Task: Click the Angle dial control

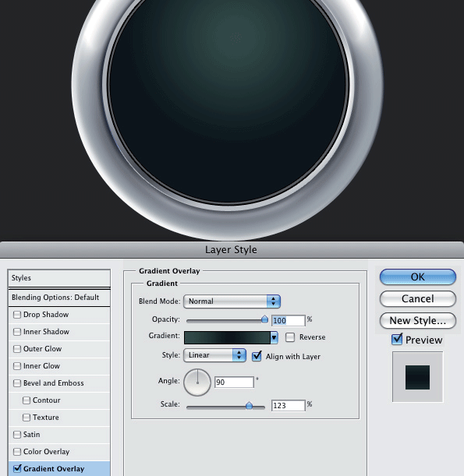Action: (x=197, y=383)
